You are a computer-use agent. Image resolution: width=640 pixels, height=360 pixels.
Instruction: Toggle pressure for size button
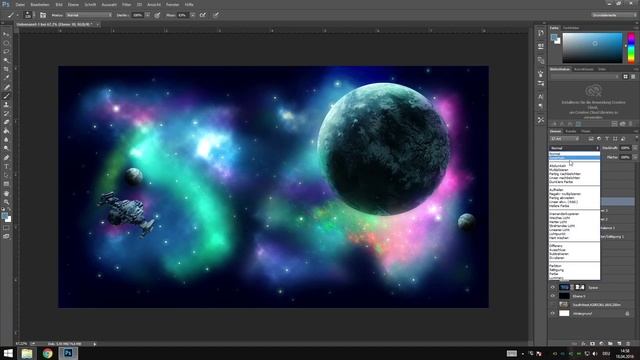click(216, 15)
